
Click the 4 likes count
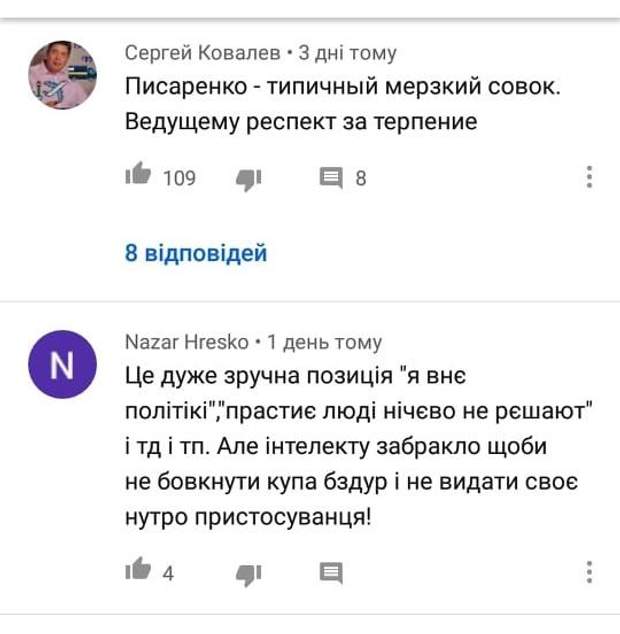(169, 573)
